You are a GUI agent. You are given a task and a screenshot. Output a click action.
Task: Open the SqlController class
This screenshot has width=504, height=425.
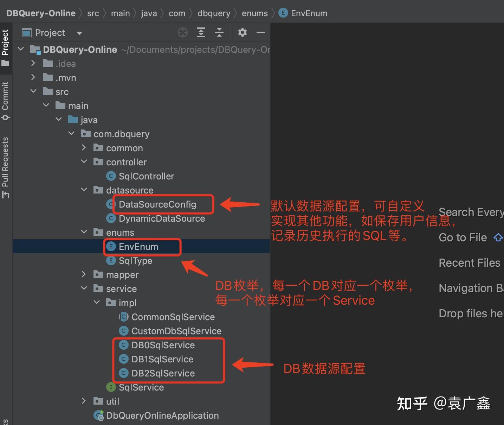coord(147,176)
